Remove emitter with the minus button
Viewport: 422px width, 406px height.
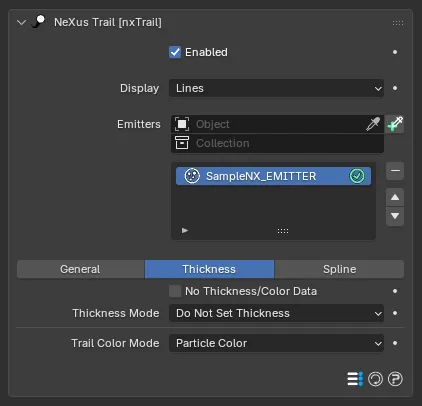point(395,171)
